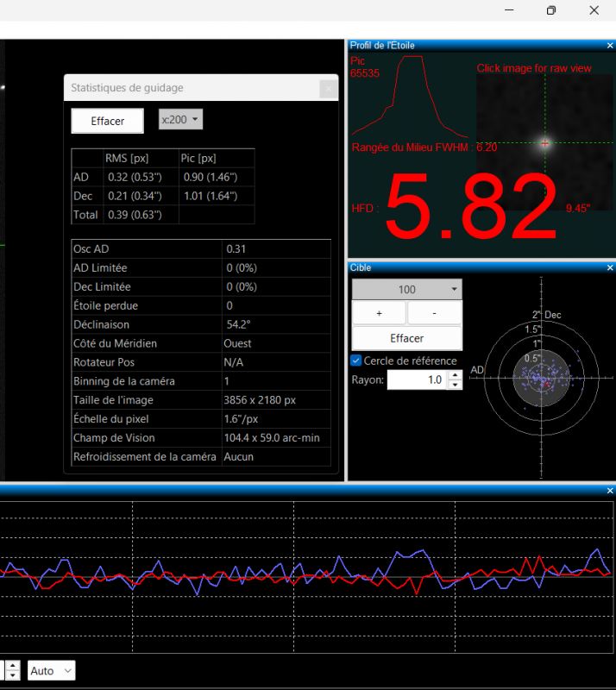The height and width of the screenshot is (690, 616).
Task: Click the Dec RMS value 0.21 (0.34")
Action: coord(135,196)
